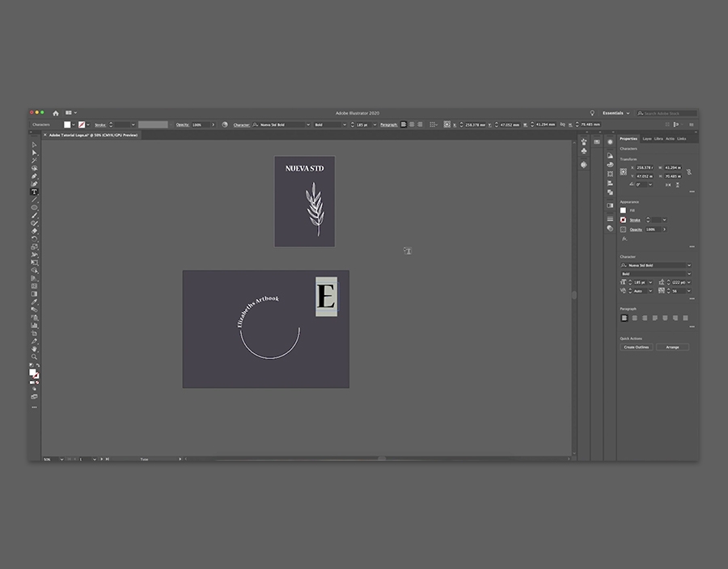Open the Recolor Artwork wheel icon

coord(225,124)
